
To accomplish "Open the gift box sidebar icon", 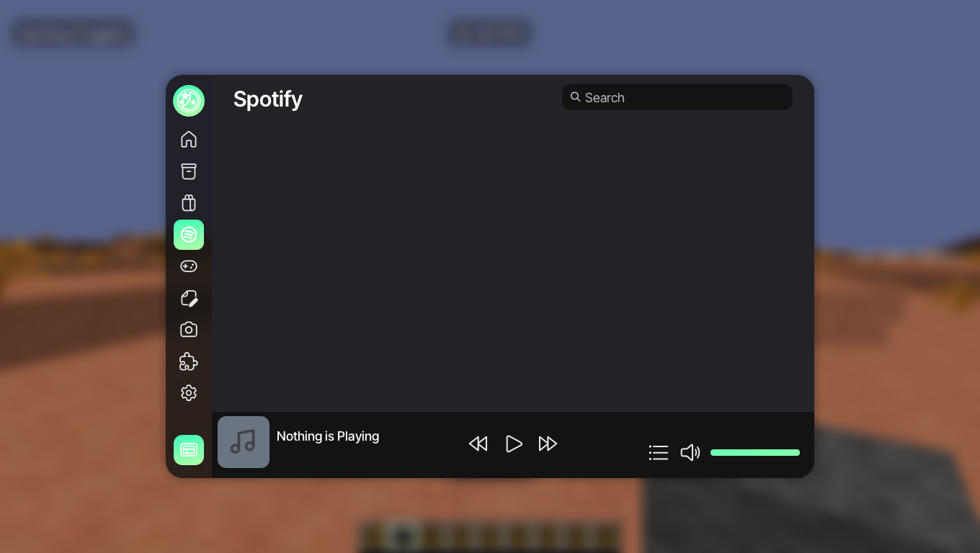I will (189, 203).
